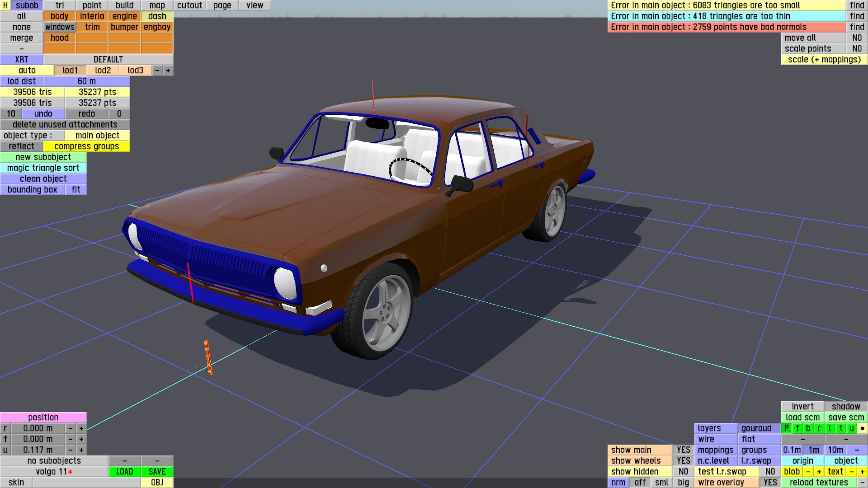868x488 pixels.
Task: Select the 't' top view button
Action: tap(840, 428)
